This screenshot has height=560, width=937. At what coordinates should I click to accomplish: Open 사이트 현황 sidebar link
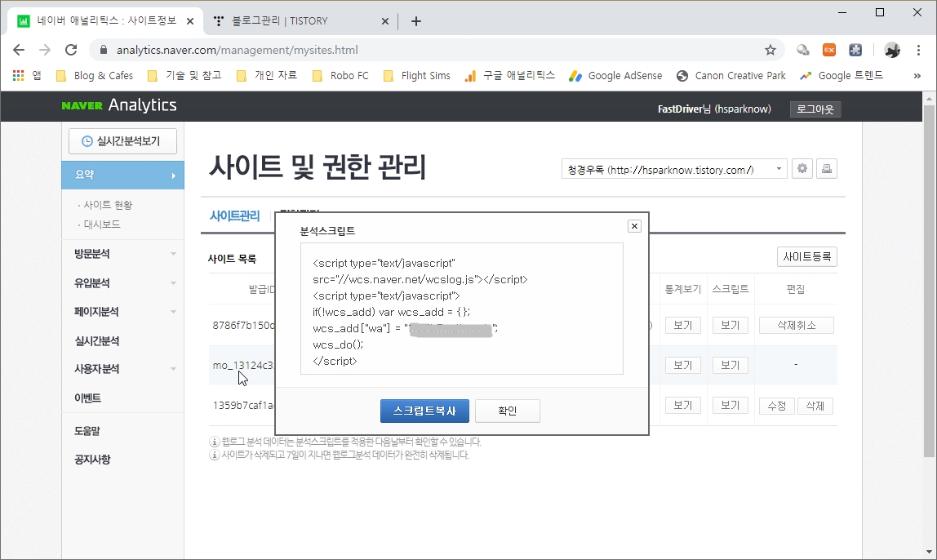coord(108,204)
